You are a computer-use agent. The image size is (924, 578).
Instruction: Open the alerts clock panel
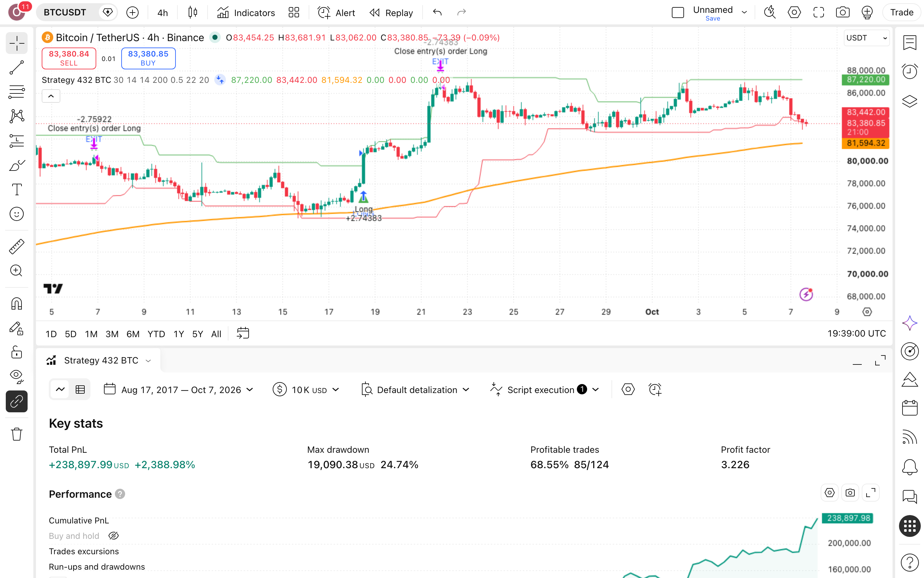click(x=910, y=71)
